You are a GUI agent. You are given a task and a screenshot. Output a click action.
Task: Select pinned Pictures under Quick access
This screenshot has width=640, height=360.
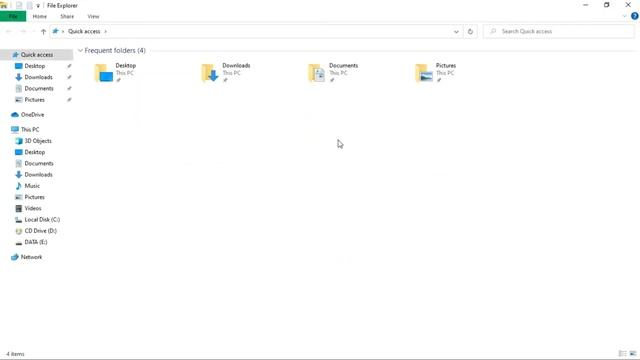click(34, 100)
